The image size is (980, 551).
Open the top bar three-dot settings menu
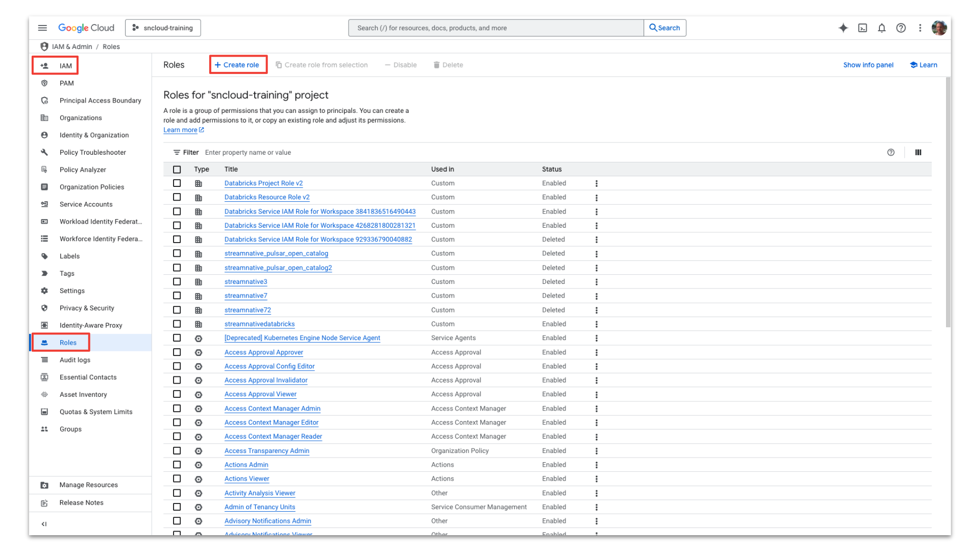coord(920,28)
